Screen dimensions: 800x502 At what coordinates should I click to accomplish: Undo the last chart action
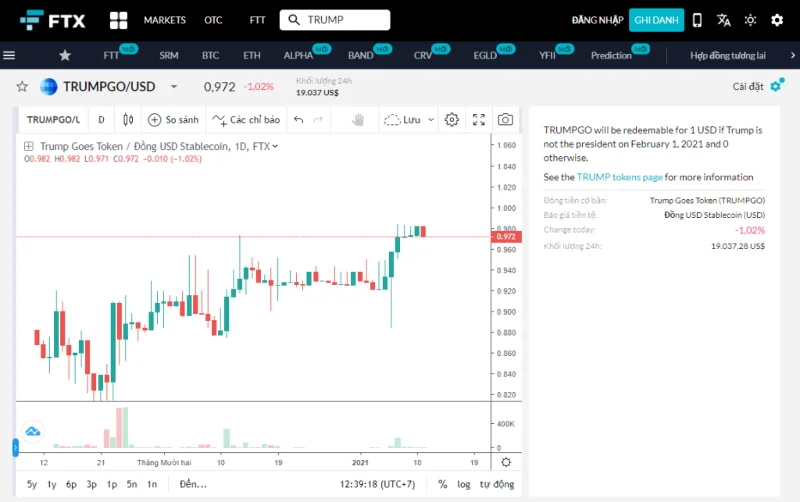298,119
